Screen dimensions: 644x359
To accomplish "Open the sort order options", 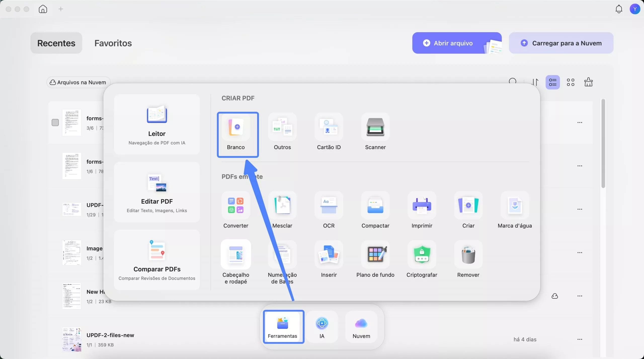I will [535, 82].
